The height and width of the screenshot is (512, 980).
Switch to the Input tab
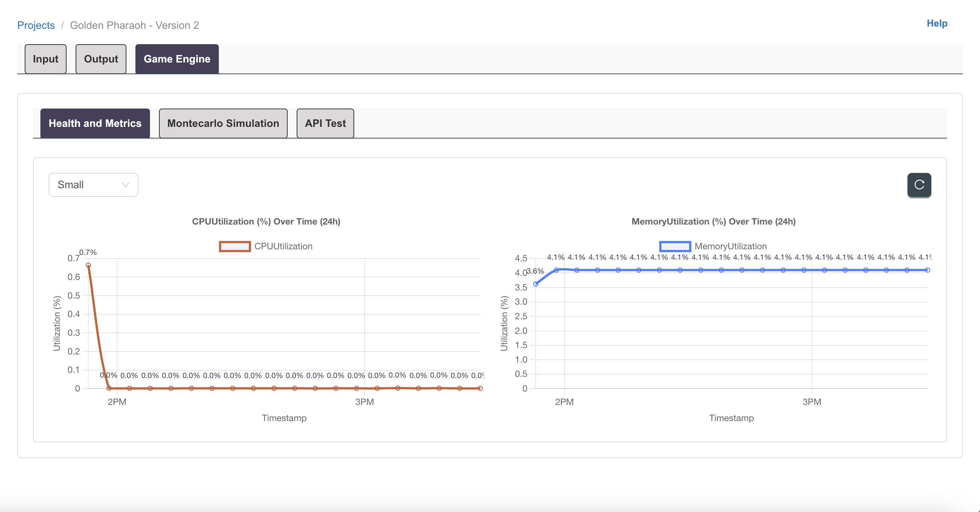coord(46,59)
